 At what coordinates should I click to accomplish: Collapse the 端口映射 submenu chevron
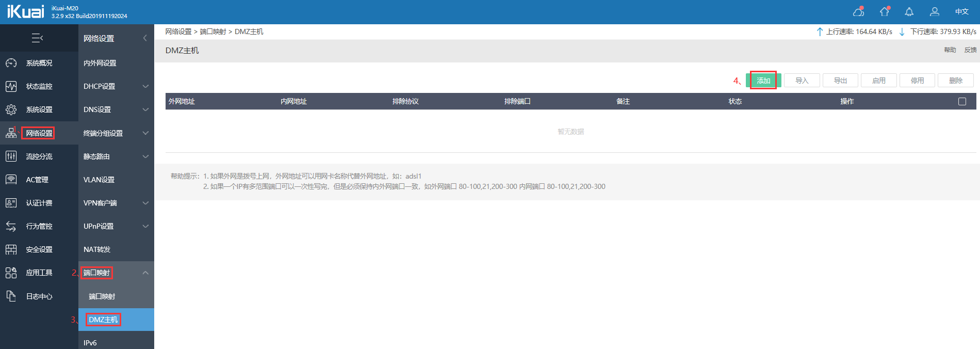[x=145, y=273]
